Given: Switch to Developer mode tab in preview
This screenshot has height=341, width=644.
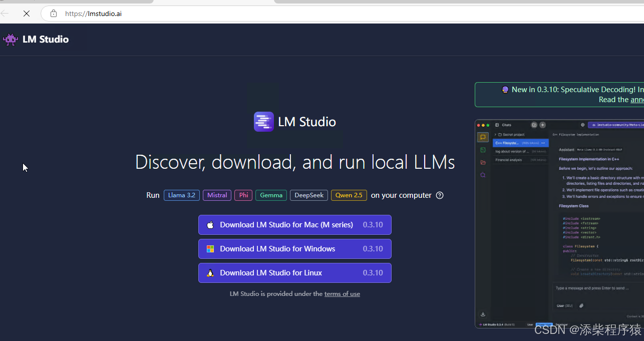Looking at the screenshot, I should click(x=561, y=324).
